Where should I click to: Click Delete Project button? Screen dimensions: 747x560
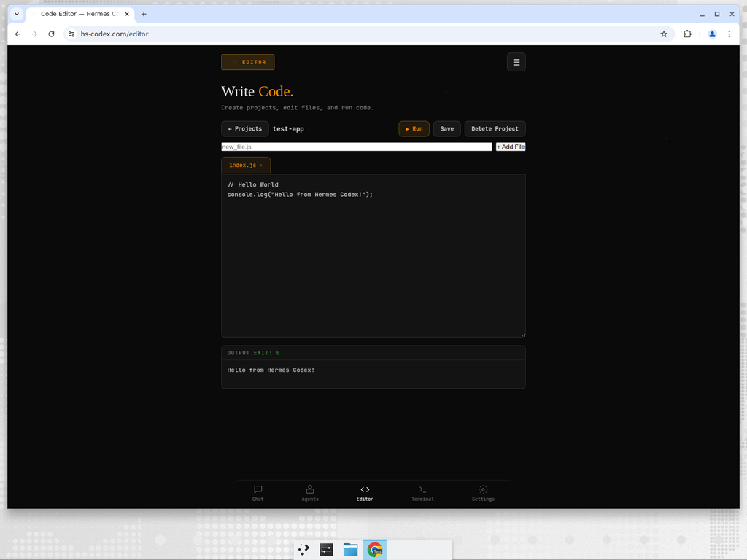click(x=495, y=128)
